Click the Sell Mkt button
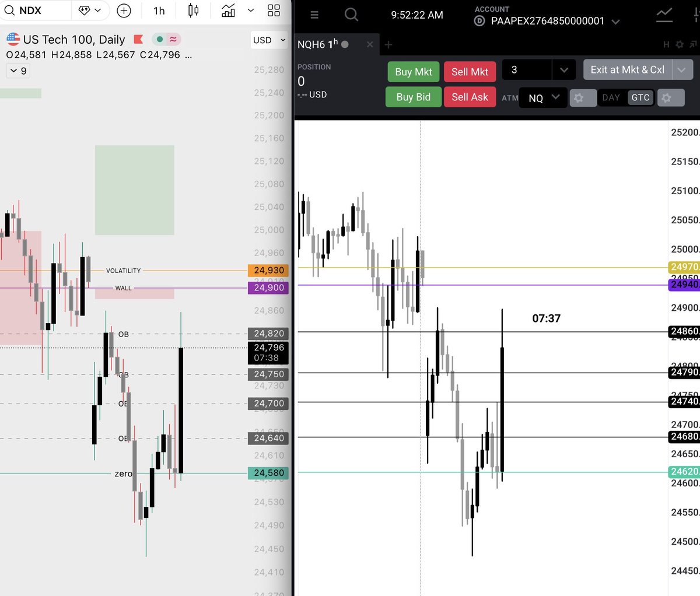 pyautogui.click(x=470, y=72)
